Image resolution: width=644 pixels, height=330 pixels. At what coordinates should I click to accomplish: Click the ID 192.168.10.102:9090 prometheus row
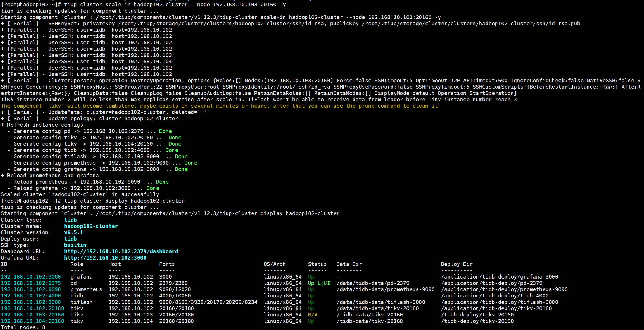pyautogui.click(x=284, y=289)
